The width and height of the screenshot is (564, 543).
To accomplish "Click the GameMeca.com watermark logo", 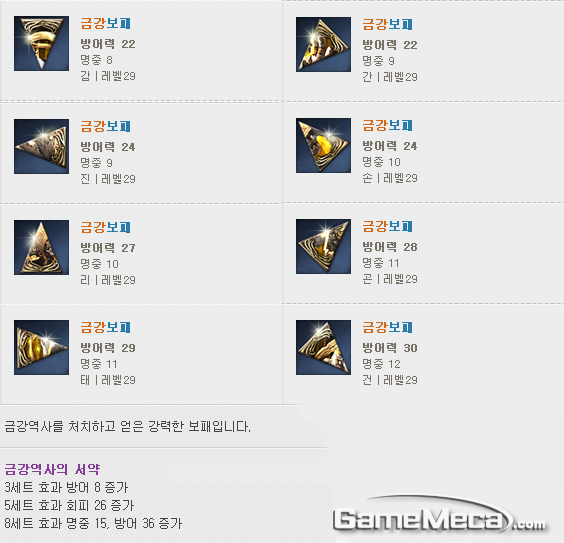I will point(440,515).
